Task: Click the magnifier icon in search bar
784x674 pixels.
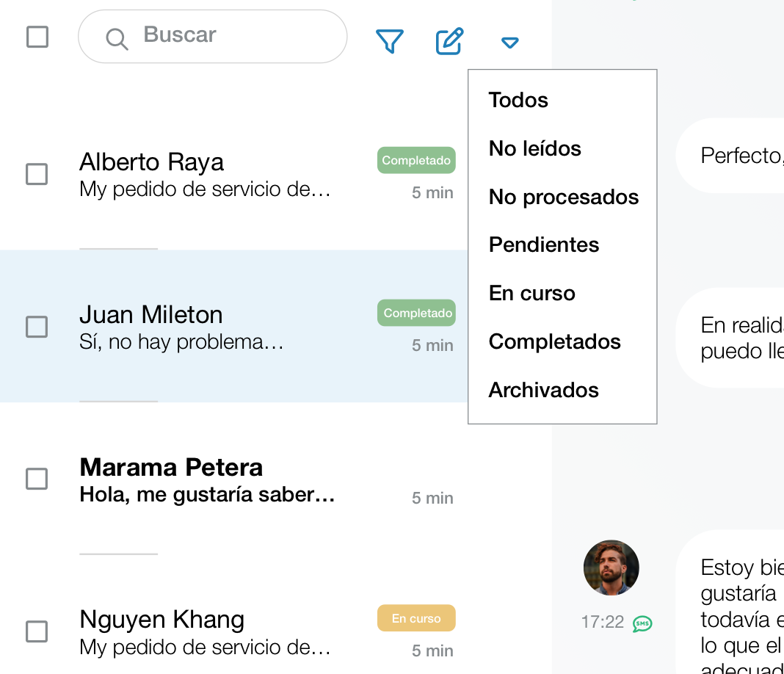Action: click(117, 38)
